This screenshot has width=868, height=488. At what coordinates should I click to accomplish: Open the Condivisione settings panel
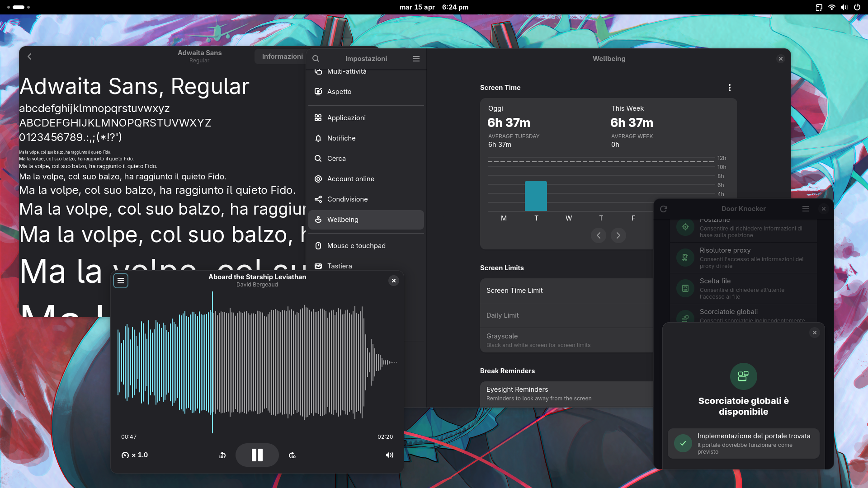point(366,199)
